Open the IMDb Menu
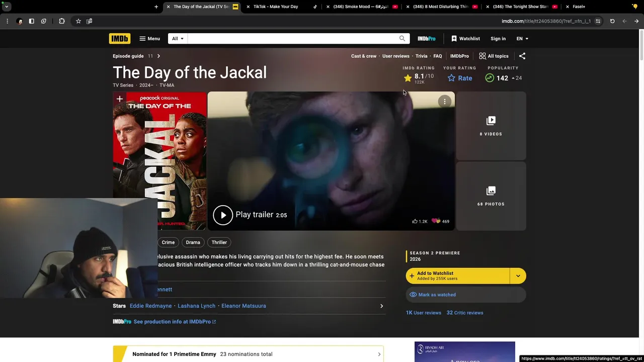The image size is (644, 362). (149, 39)
